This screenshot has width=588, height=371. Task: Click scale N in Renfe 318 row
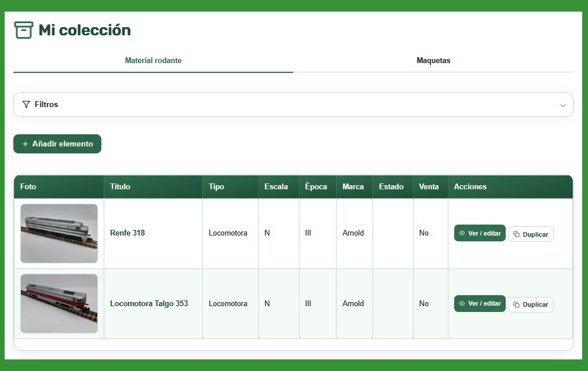tap(267, 233)
